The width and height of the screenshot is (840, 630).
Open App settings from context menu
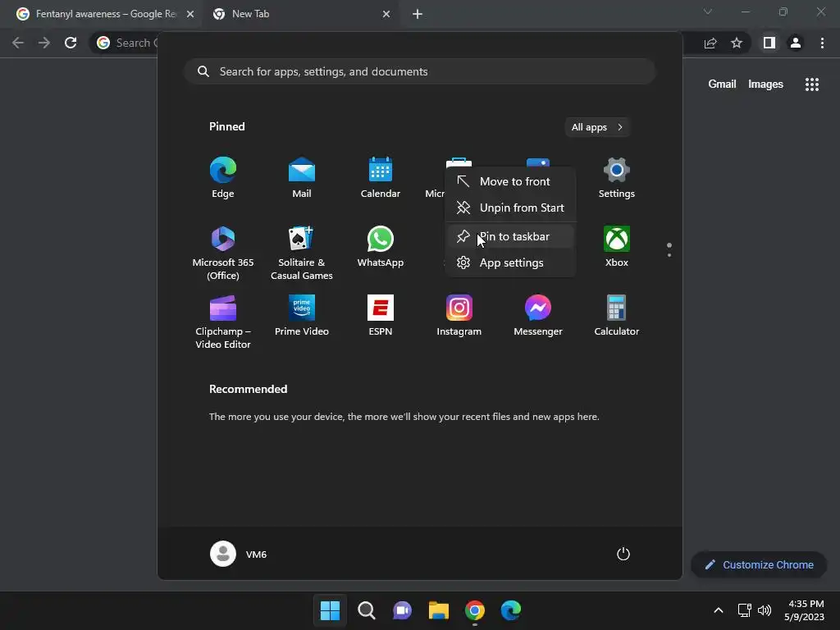click(x=510, y=262)
